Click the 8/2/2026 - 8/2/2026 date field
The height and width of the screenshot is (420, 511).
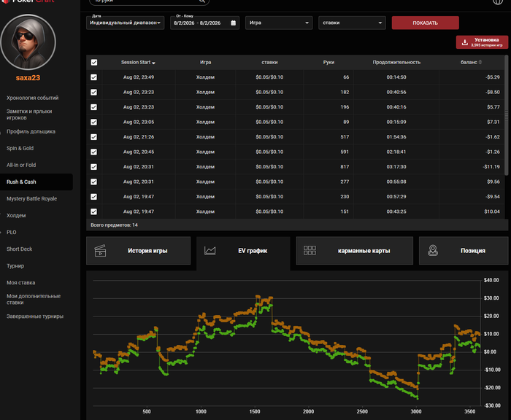204,23
